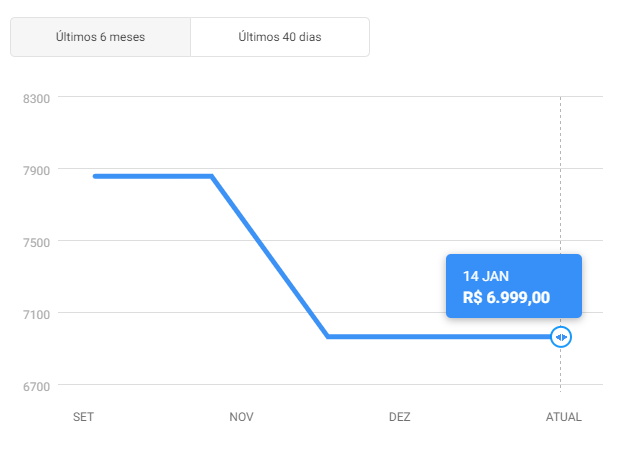The height and width of the screenshot is (450, 619).
Task: Select the SET label on the x-axis
Action: [83, 417]
